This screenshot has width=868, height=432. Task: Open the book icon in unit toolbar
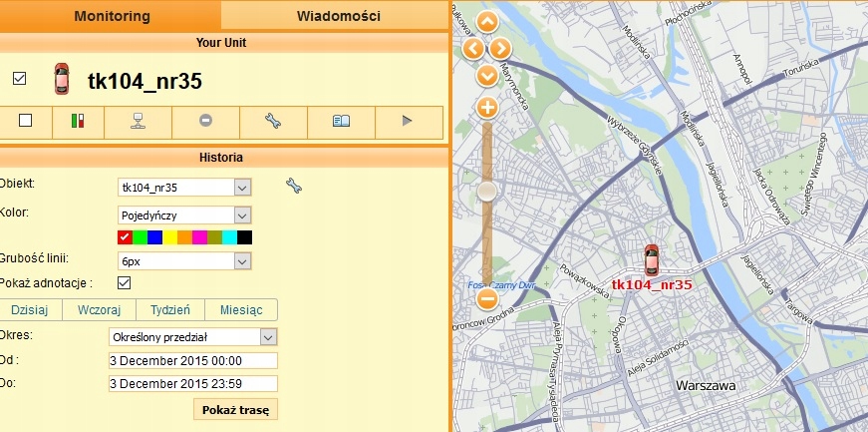coord(341,121)
